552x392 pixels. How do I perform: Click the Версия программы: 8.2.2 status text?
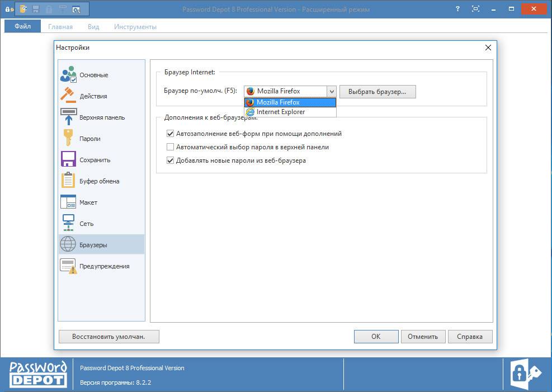[115, 382]
